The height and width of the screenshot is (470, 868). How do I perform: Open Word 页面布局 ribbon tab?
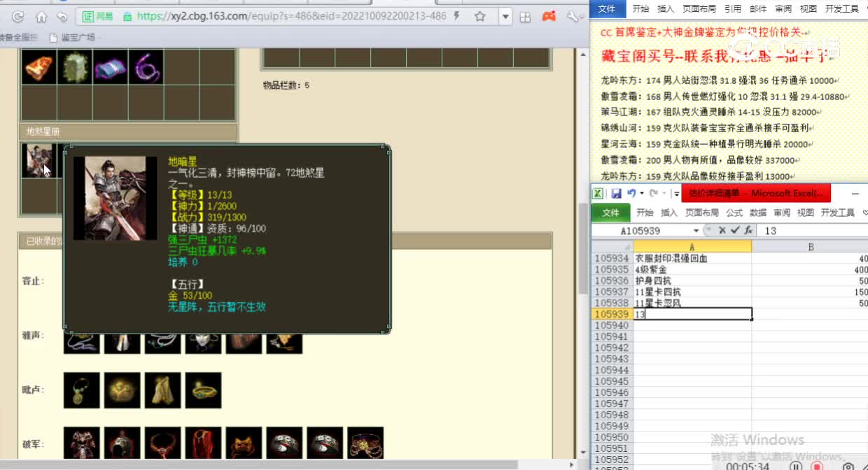tap(699, 9)
